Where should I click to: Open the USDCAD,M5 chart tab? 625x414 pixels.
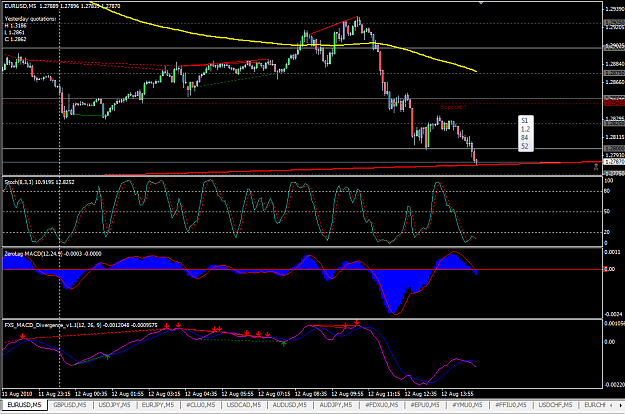244,405
